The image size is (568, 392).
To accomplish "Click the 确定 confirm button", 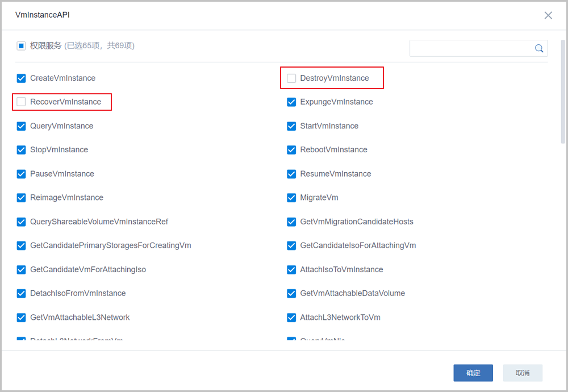I will pos(473,373).
